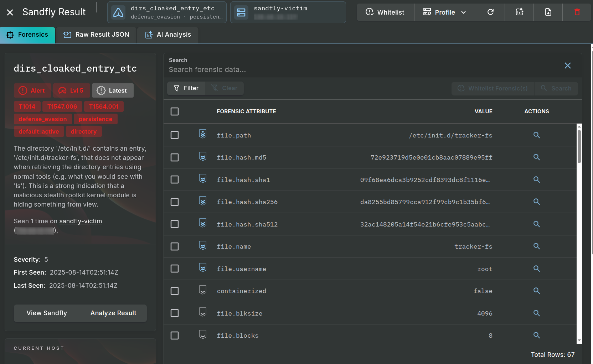Click the download report icon in toolbar
This screenshot has height=364, width=593.
point(548,12)
